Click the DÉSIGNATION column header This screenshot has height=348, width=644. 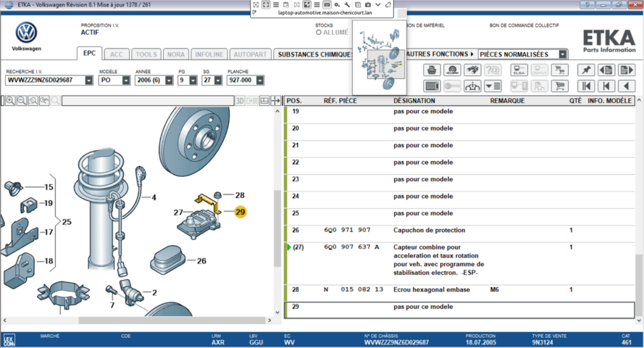414,101
